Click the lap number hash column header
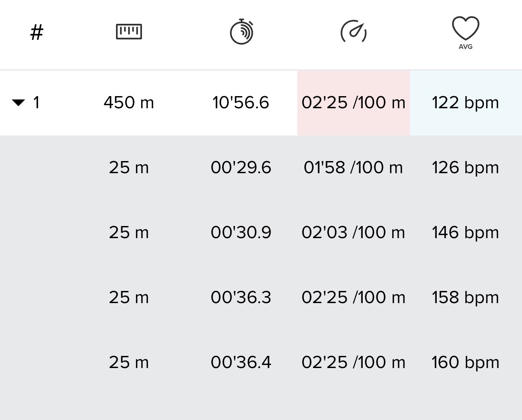This screenshot has height=420, width=522. 37,32
